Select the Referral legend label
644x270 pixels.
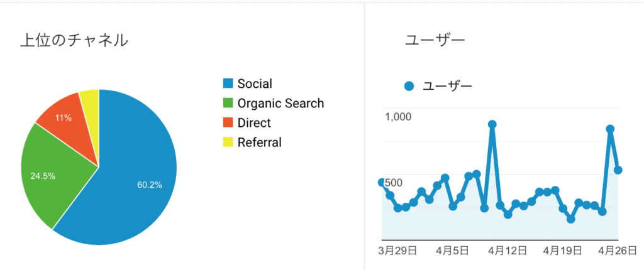coord(260,143)
